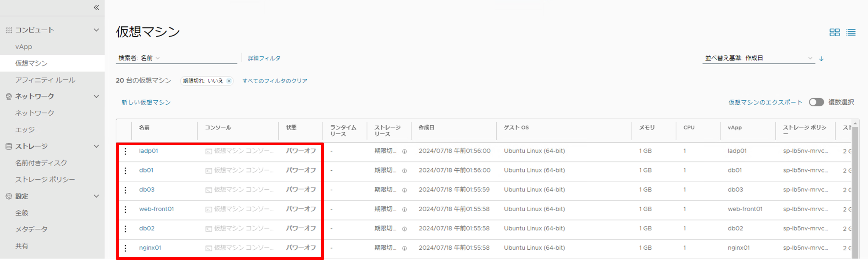
Task: Open ネットワーク sub-item in sidebar
Action: point(34,113)
